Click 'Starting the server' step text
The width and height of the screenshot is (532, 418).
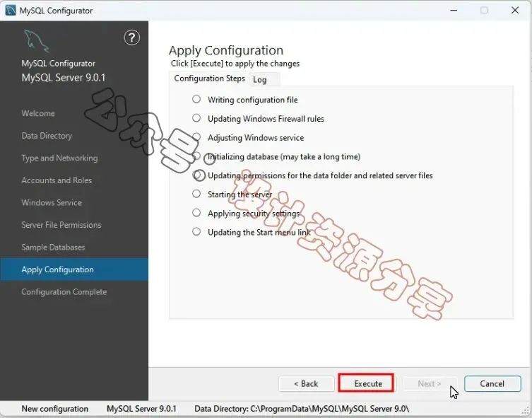pos(240,195)
